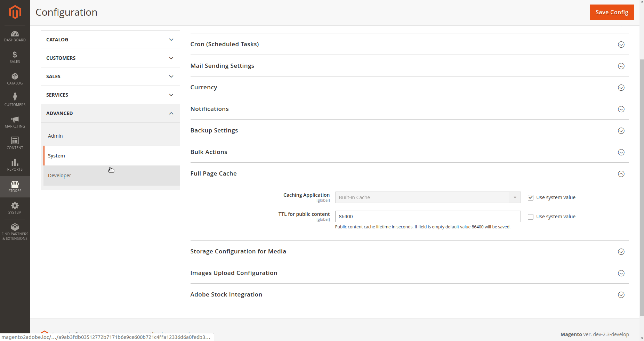Click Images Upload Configuration heading
Image resolution: width=644 pixels, height=341 pixels.
point(234,273)
